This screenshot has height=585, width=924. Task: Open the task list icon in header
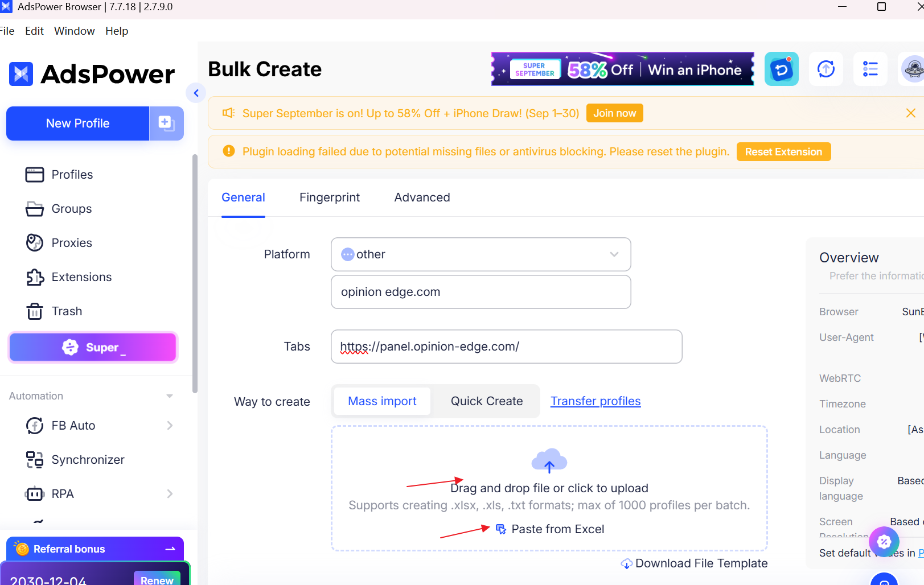tap(870, 69)
